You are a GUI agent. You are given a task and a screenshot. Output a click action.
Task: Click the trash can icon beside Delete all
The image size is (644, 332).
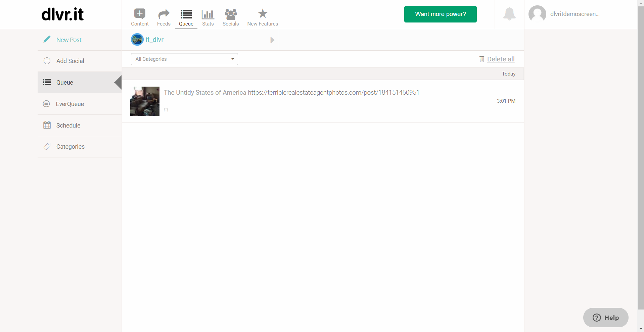(482, 59)
